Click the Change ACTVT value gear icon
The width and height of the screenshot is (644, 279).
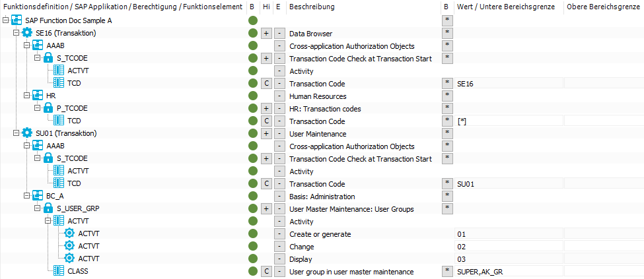pyautogui.click(x=69, y=246)
